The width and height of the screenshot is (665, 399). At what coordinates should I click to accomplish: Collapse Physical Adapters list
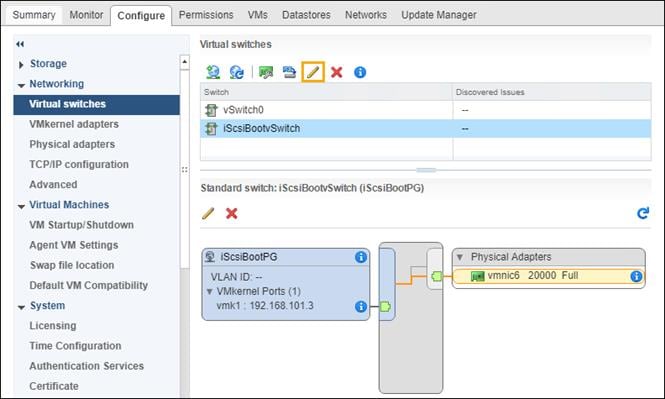point(460,257)
